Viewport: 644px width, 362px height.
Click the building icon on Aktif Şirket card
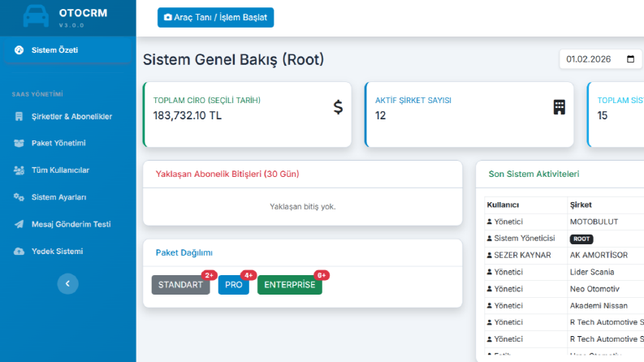pyautogui.click(x=559, y=107)
